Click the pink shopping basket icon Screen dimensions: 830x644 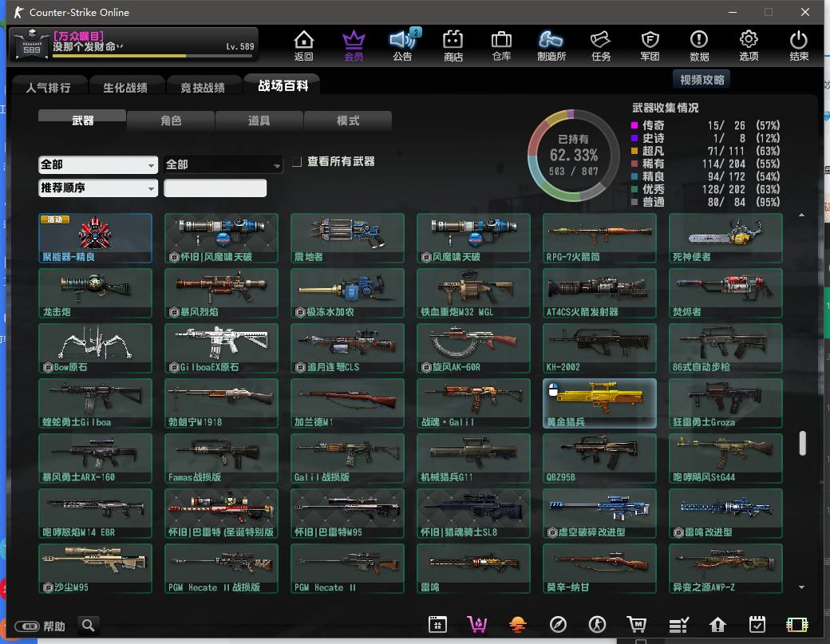pos(477,625)
